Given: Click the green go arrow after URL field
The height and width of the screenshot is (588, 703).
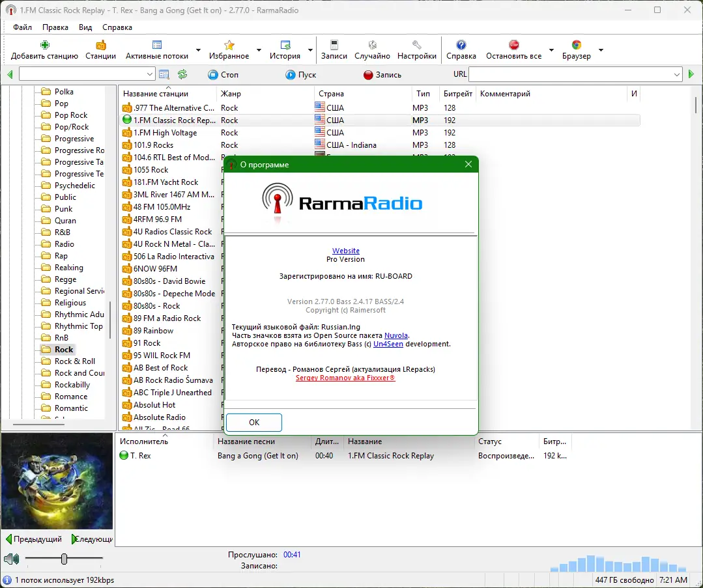Looking at the screenshot, I should [x=691, y=74].
